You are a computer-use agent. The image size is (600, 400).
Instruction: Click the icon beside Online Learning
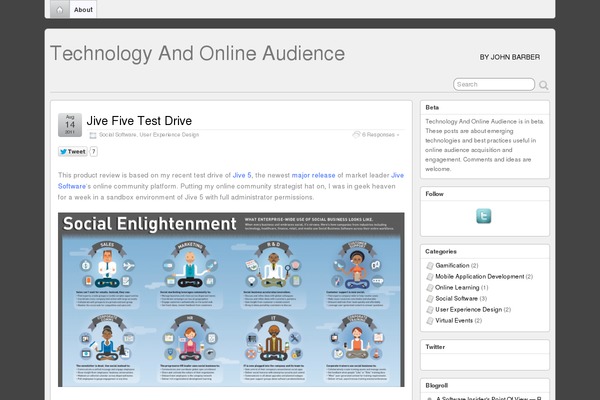[x=430, y=288]
